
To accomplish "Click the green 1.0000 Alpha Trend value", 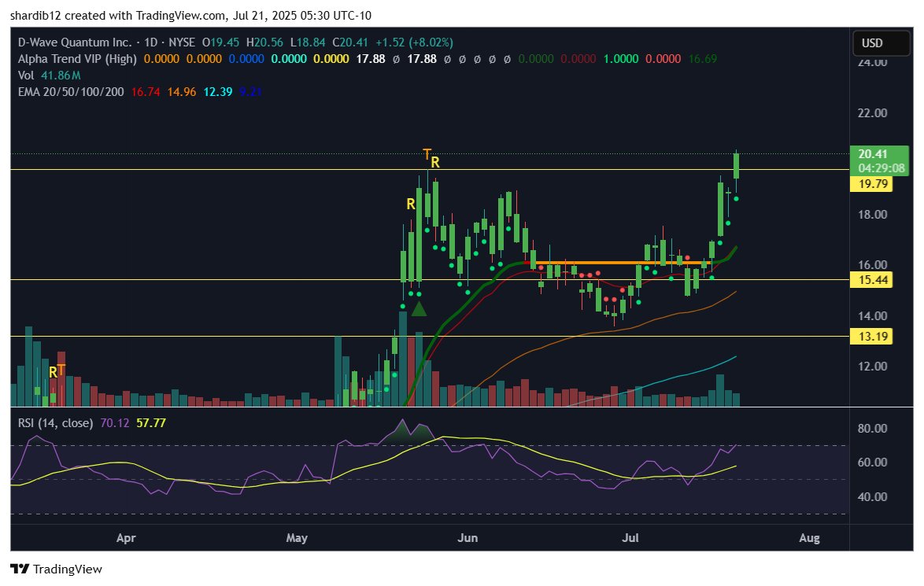I will tap(620, 59).
